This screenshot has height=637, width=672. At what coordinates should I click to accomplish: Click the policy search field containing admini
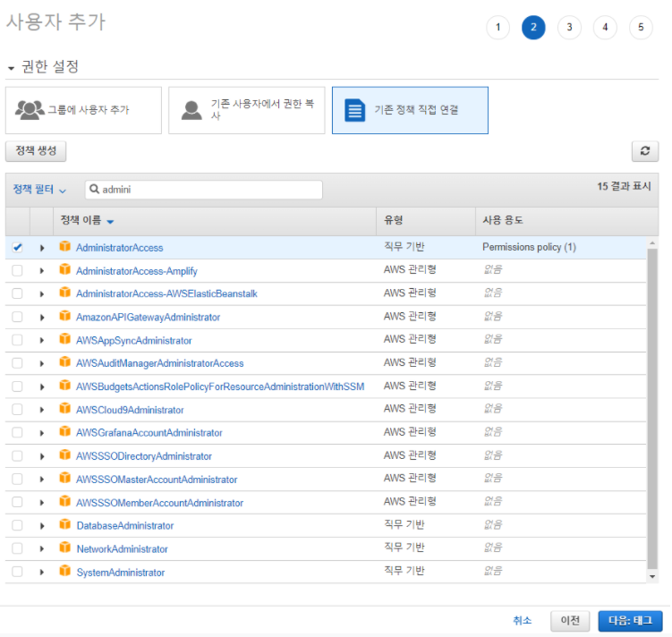(x=204, y=190)
